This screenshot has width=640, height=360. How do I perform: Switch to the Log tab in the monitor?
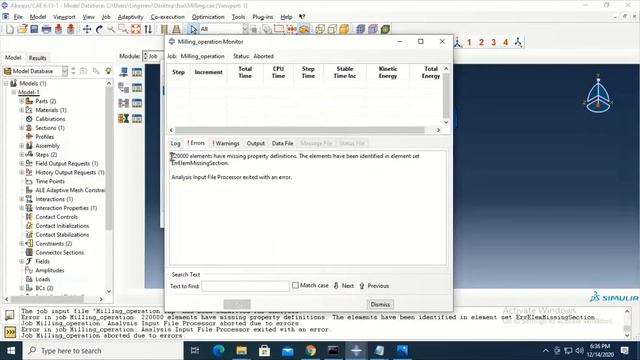point(176,143)
